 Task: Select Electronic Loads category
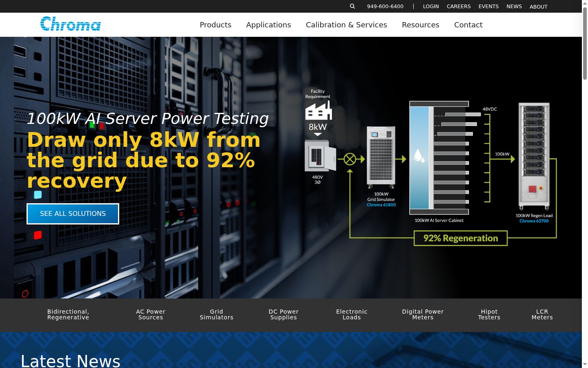coord(352,314)
